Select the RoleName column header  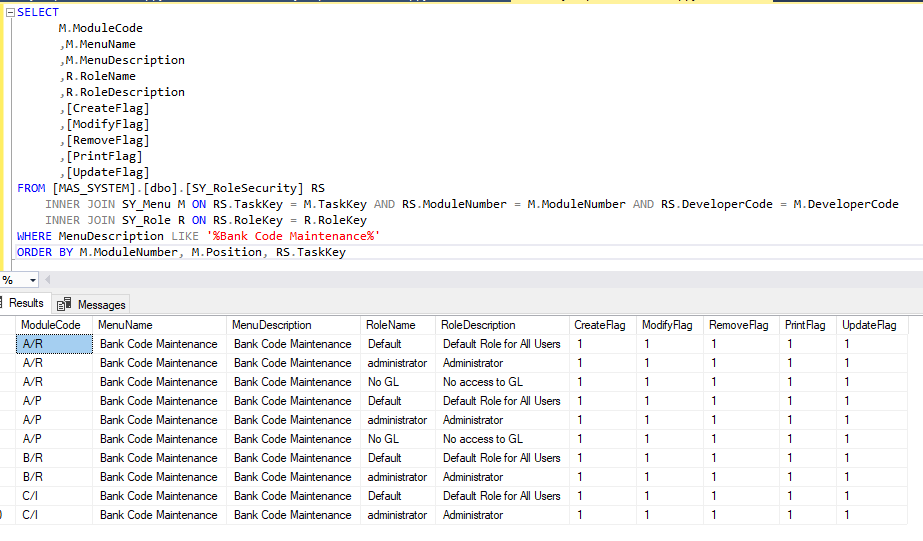[398, 325]
